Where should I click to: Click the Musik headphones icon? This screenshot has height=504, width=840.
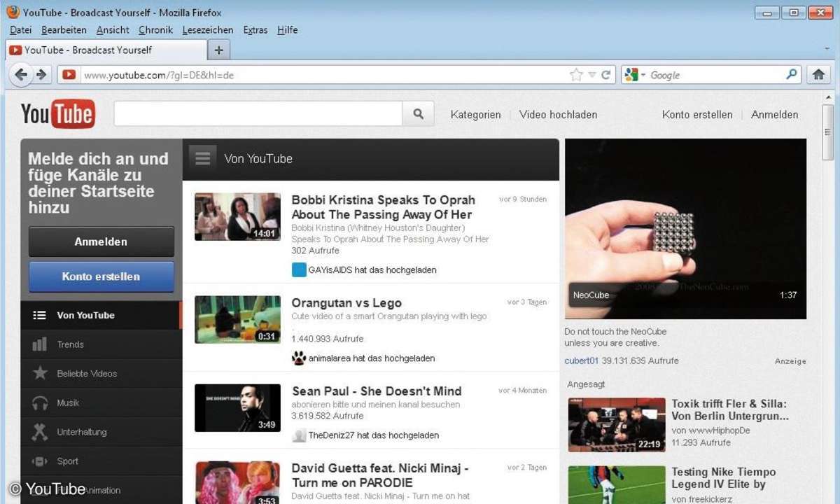(40, 402)
